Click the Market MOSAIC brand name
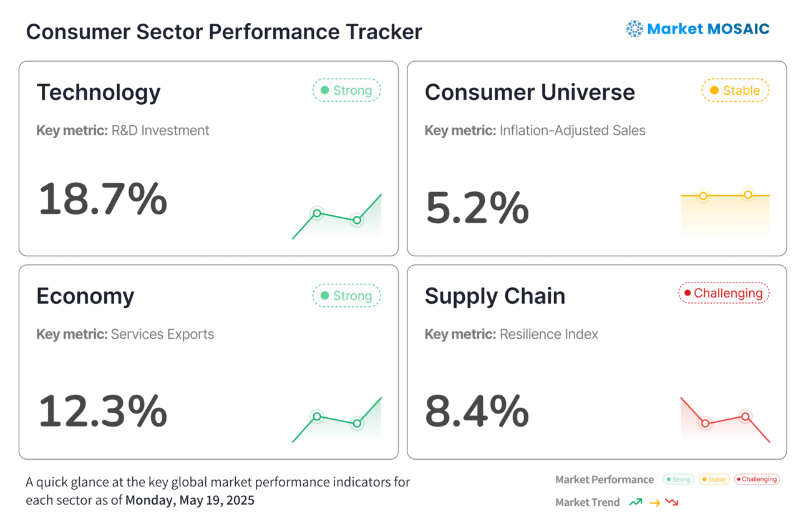Viewport: 806px width, 532px height. (708, 29)
